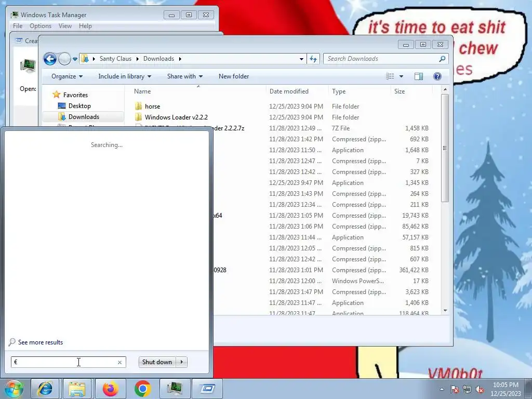The image size is (532, 399).
Task: Select Desktop in Favorites
Action: point(79,106)
